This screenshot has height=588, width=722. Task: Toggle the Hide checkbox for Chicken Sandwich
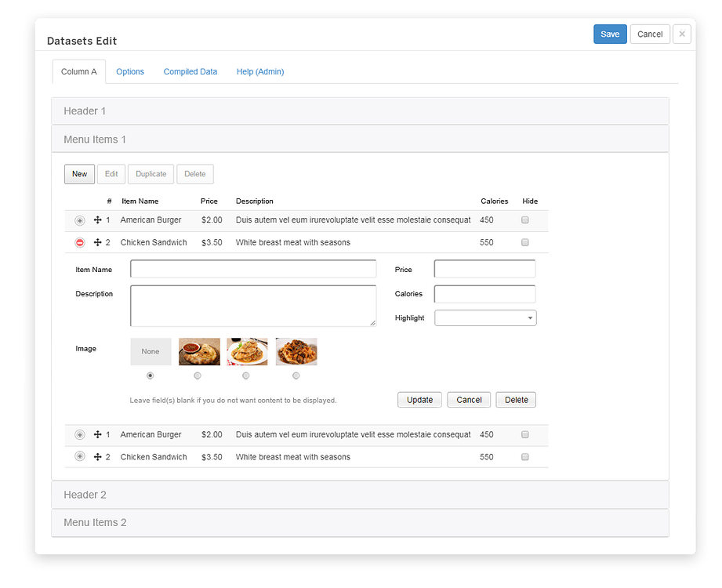coord(524,242)
